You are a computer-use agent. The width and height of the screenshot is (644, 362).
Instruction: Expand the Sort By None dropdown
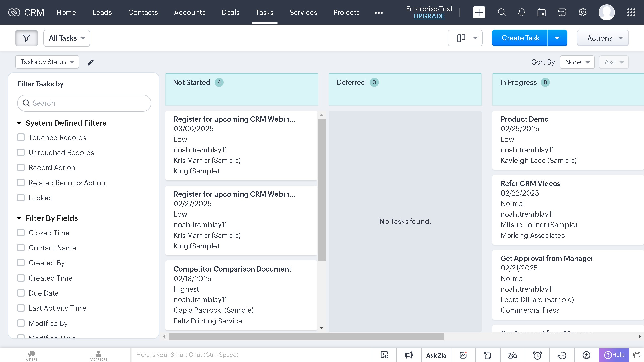[577, 62]
